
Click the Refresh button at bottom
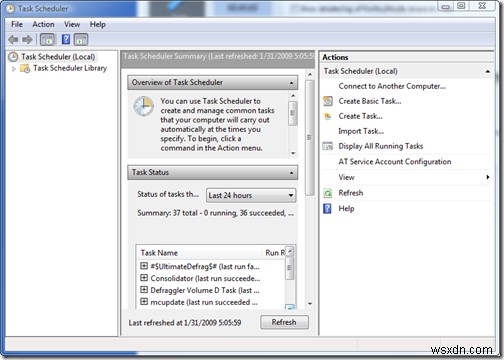click(x=284, y=322)
